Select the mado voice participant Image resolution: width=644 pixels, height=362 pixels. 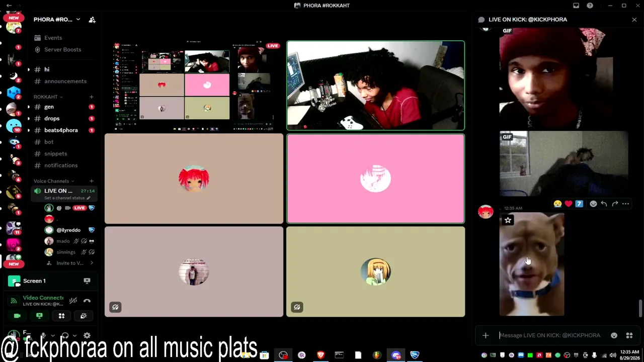[x=69, y=241]
